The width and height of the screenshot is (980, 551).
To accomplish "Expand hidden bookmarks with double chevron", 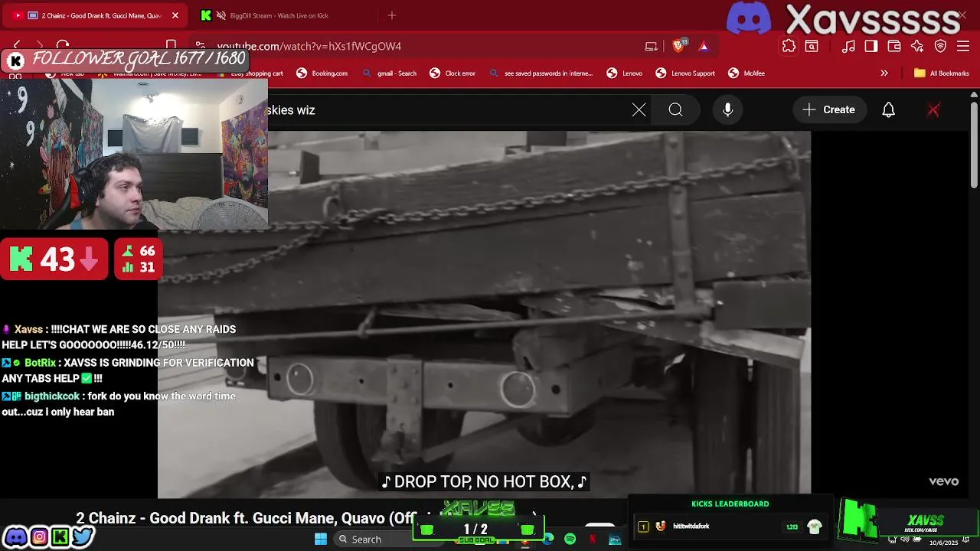I will pyautogui.click(x=884, y=73).
